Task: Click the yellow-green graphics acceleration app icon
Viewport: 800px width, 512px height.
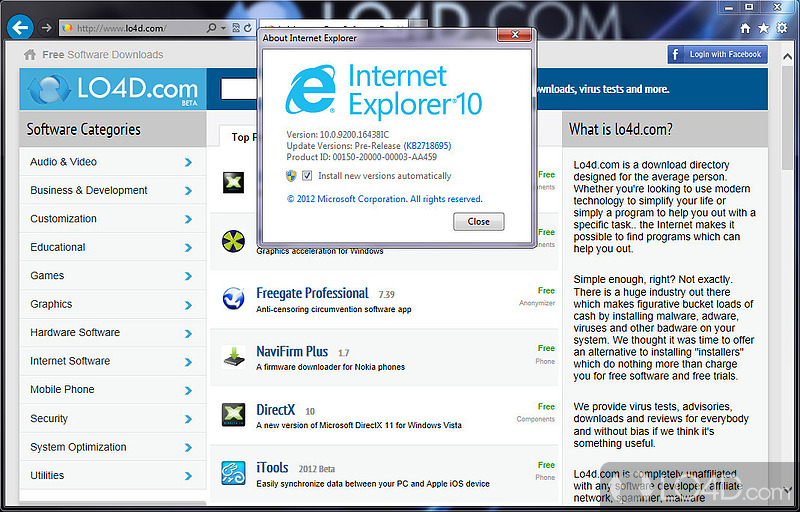Action: click(x=233, y=241)
